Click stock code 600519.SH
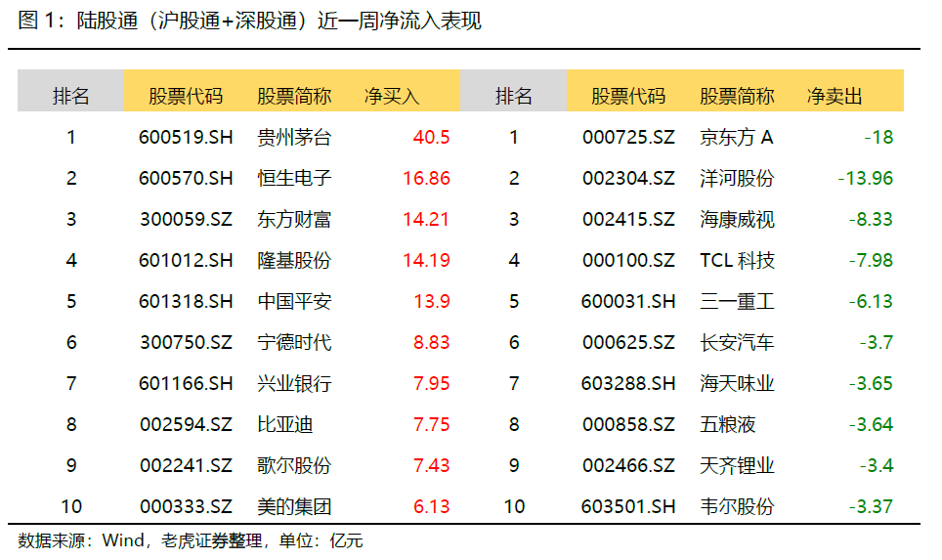942x560 pixels. coord(186,137)
